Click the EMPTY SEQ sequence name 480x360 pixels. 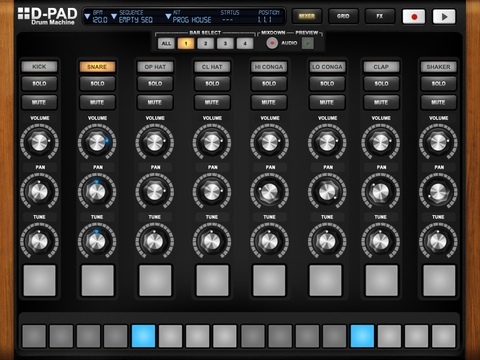pyautogui.click(x=136, y=20)
